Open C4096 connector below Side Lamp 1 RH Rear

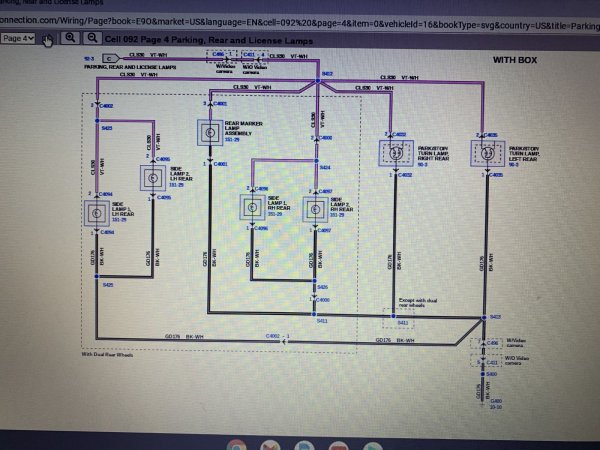coord(261,228)
